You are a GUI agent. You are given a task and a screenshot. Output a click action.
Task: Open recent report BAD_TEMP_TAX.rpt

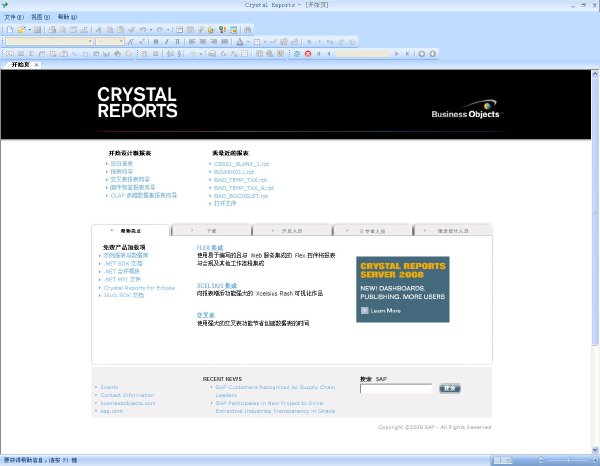point(240,180)
